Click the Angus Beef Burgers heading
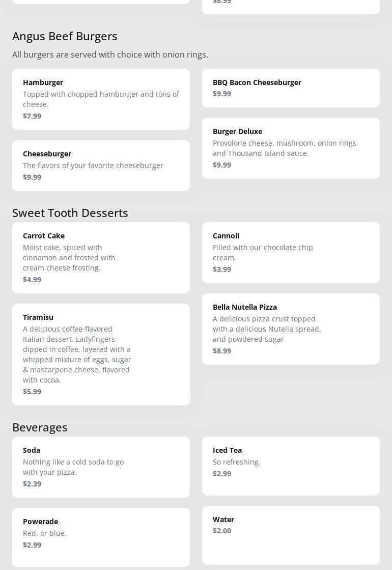 [x=65, y=36]
